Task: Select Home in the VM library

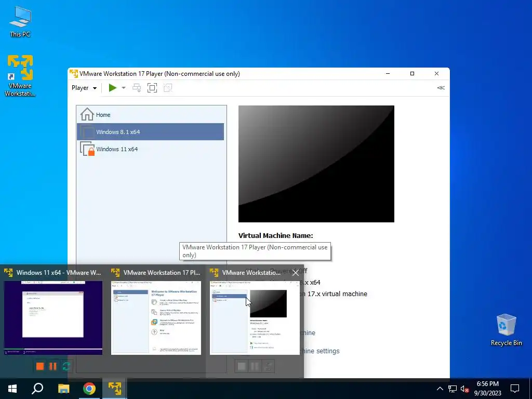Action: coord(150,115)
